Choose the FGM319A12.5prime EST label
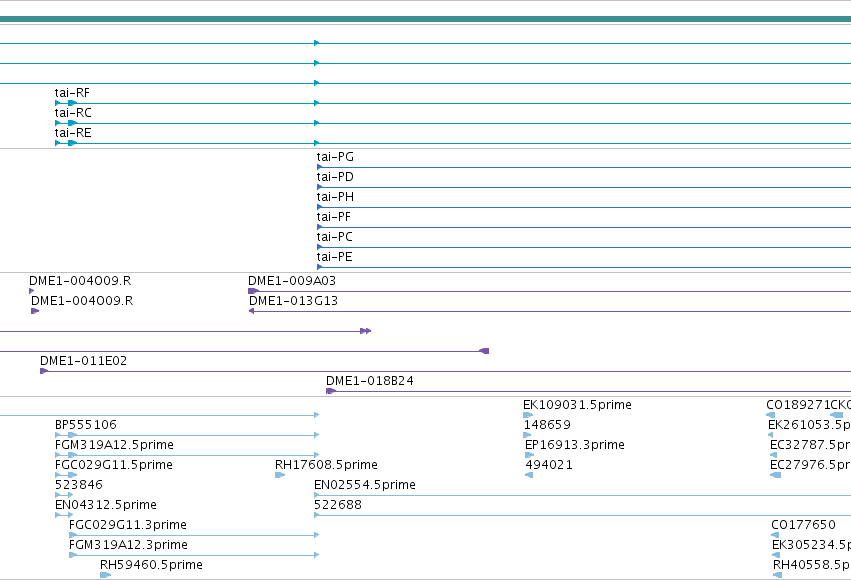 click(x=115, y=445)
